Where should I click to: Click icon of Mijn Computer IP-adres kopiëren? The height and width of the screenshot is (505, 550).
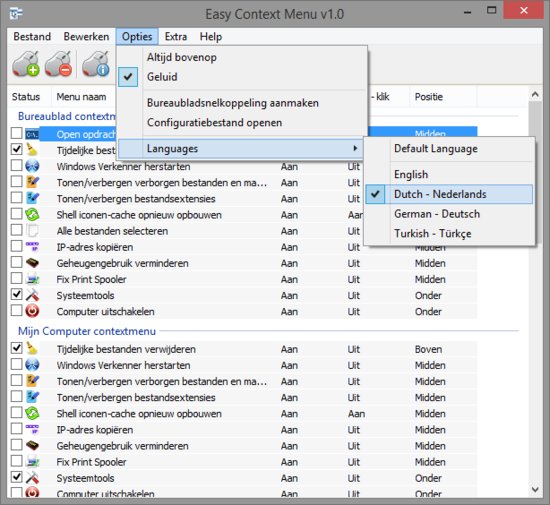(32, 429)
